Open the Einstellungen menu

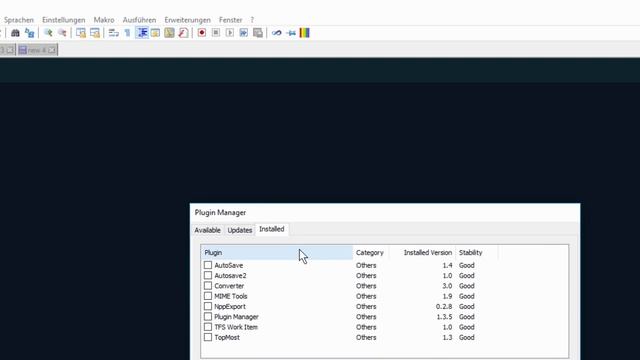click(x=64, y=20)
